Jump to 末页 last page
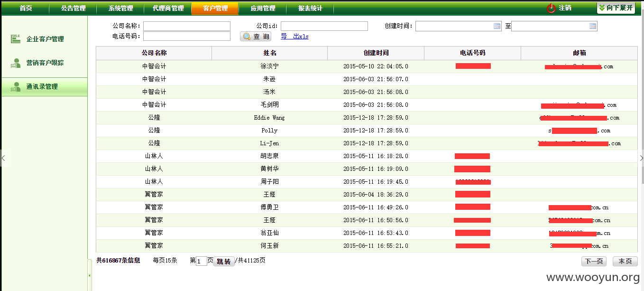The image size is (644, 291). (625, 261)
